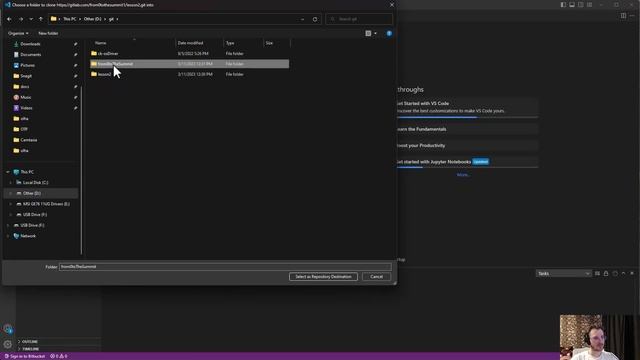
Task: Click the 'Other (D:)' breadcrumb segment
Action: [x=93, y=19]
